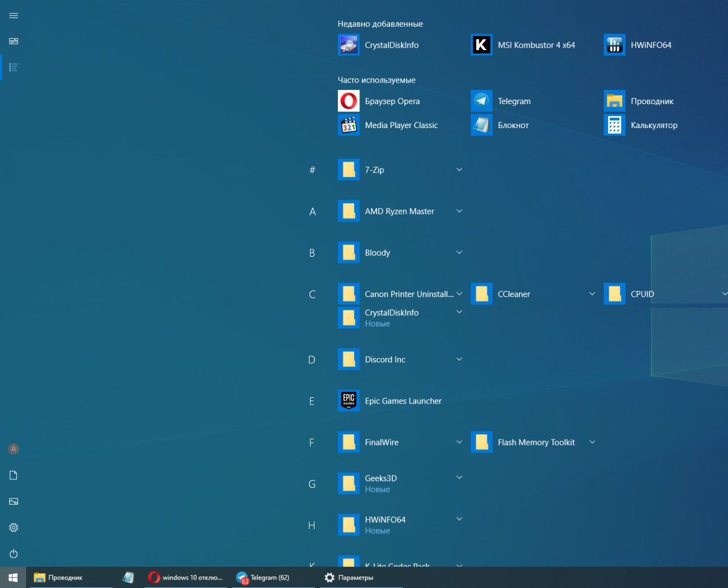Image resolution: width=728 pixels, height=588 pixels.
Task: Click the letter B group header
Action: 312,253
